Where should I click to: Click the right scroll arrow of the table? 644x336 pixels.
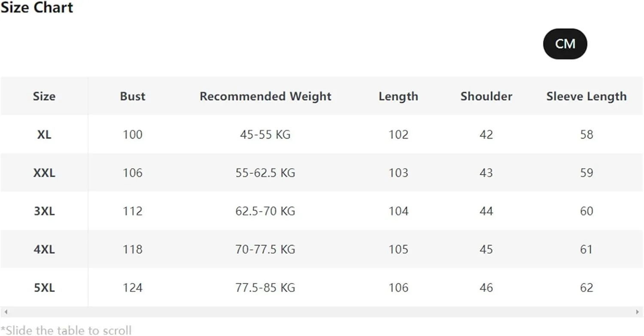(638, 312)
